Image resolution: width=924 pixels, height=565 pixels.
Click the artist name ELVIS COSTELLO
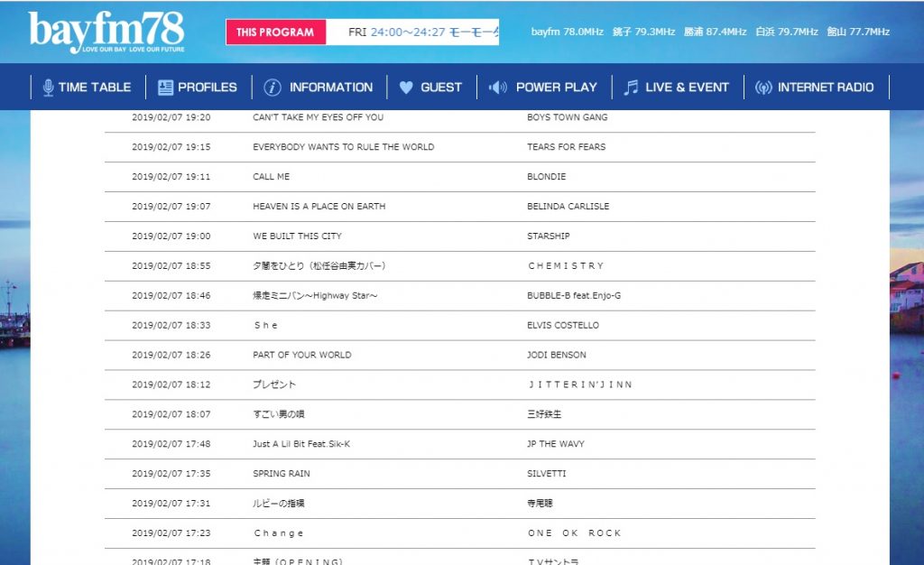pyautogui.click(x=562, y=325)
